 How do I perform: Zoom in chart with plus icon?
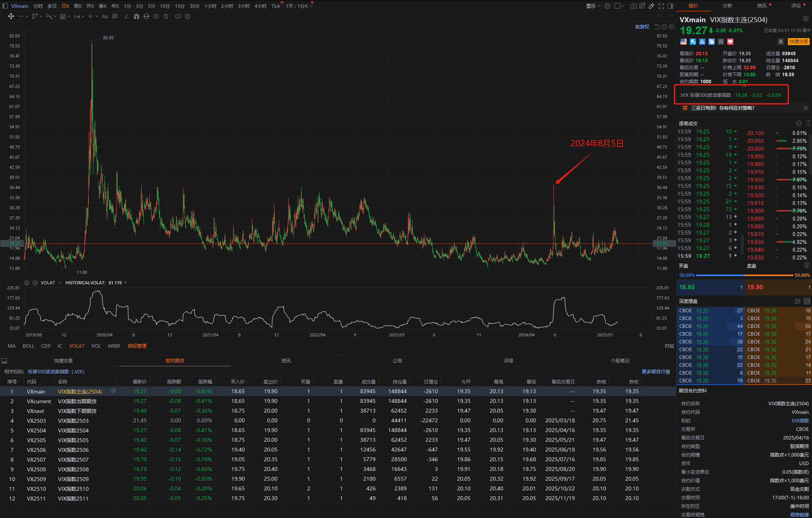coord(671,27)
